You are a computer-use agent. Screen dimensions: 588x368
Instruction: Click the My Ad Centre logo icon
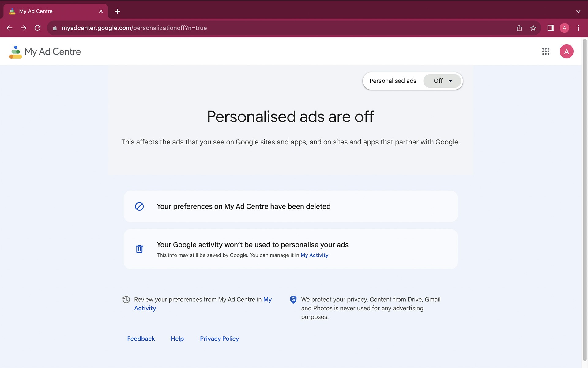[15, 51]
